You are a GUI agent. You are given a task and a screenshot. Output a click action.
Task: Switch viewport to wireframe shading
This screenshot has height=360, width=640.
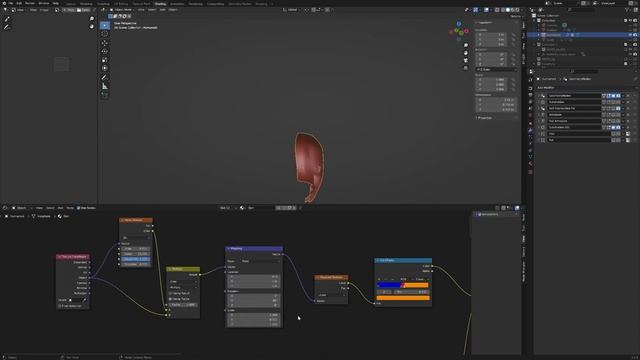503,10
